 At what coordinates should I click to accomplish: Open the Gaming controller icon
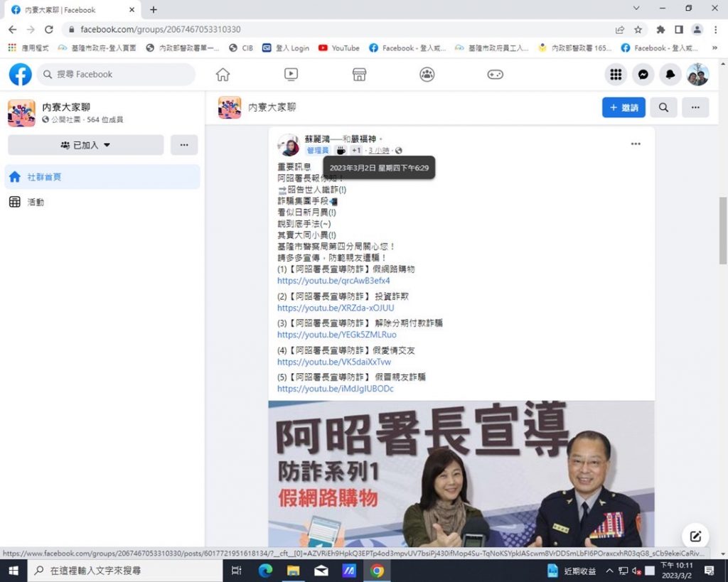coord(495,75)
